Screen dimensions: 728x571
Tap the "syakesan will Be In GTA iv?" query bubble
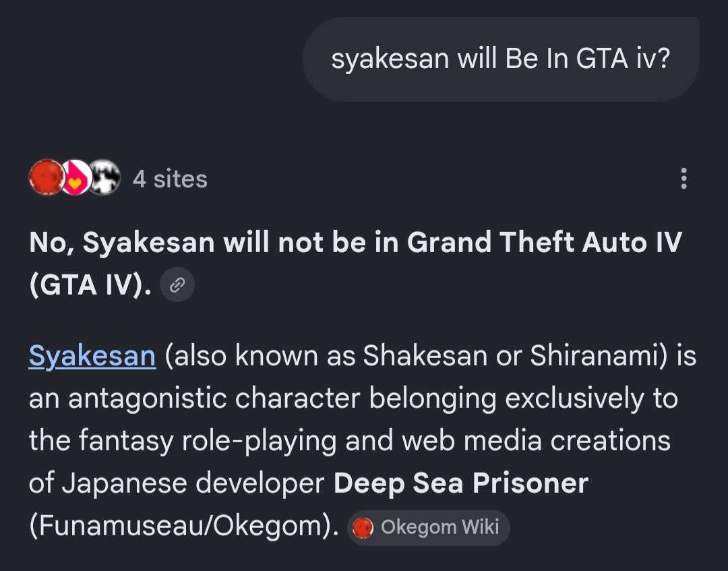point(501,59)
